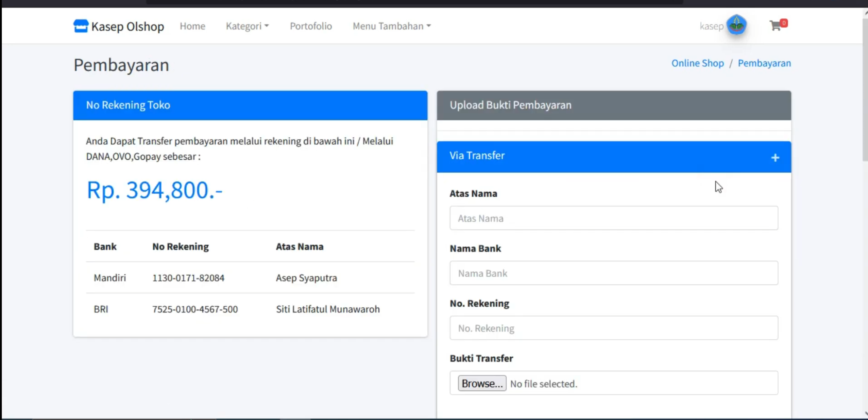This screenshot has height=420, width=868.
Task: Click the kasep user avatar image
Action: click(x=736, y=25)
